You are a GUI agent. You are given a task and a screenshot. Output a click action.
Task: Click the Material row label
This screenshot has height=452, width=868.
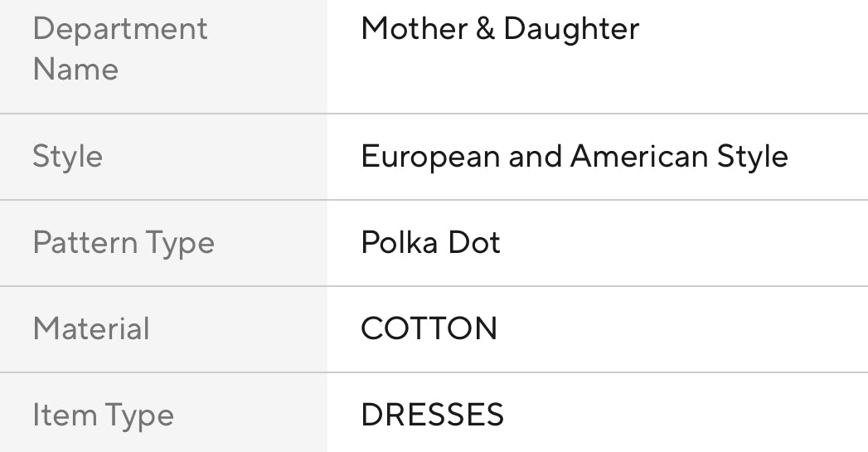91,329
